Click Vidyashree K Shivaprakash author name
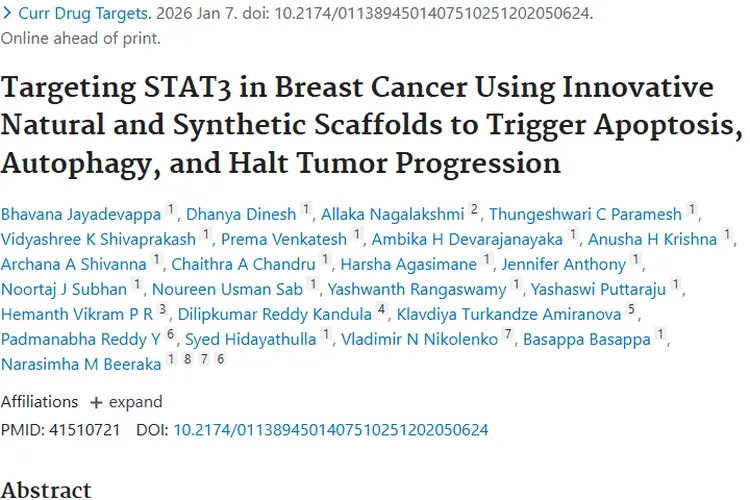The width and height of the screenshot is (750, 500). (x=99, y=239)
